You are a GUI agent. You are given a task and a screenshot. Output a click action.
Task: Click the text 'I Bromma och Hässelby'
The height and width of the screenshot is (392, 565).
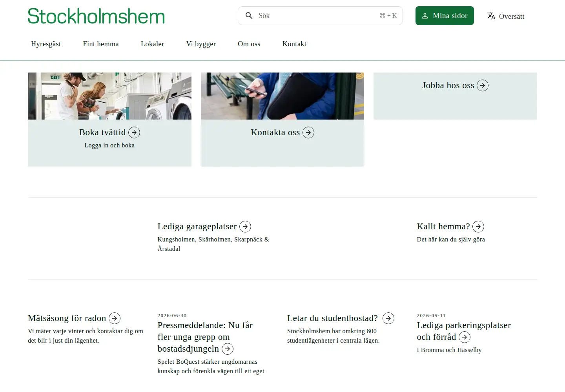click(449, 350)
